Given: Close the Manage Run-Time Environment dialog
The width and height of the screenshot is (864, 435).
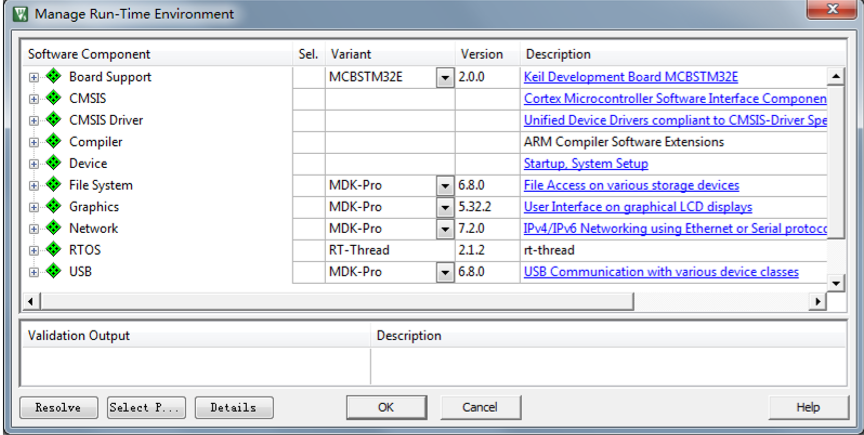Looking at the screenshot, I should (832, 9).
